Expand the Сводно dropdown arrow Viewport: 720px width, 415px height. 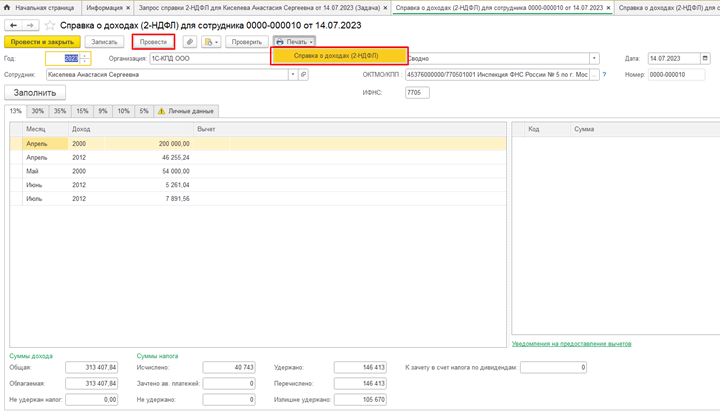(x=594, y=58)
